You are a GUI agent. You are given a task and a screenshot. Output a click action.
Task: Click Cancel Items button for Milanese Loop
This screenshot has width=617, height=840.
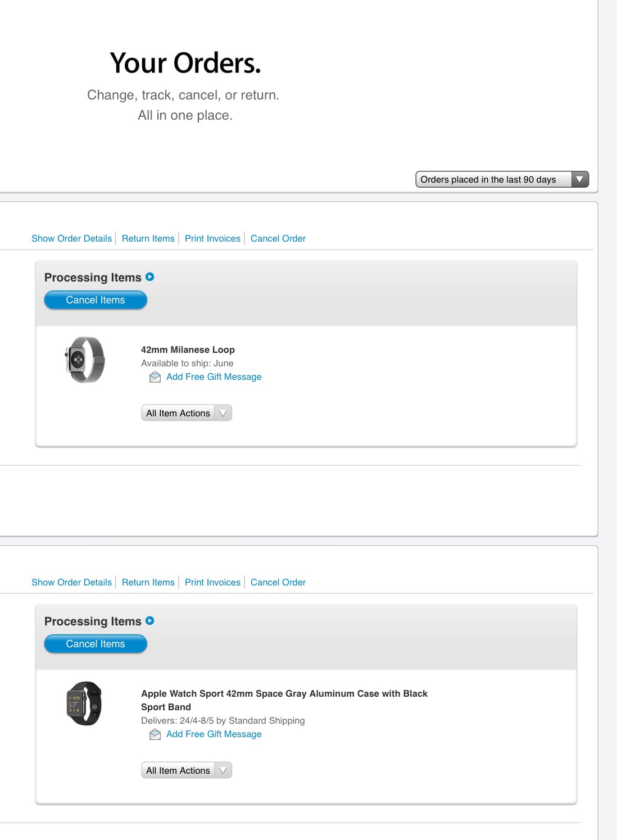[96, 300]
